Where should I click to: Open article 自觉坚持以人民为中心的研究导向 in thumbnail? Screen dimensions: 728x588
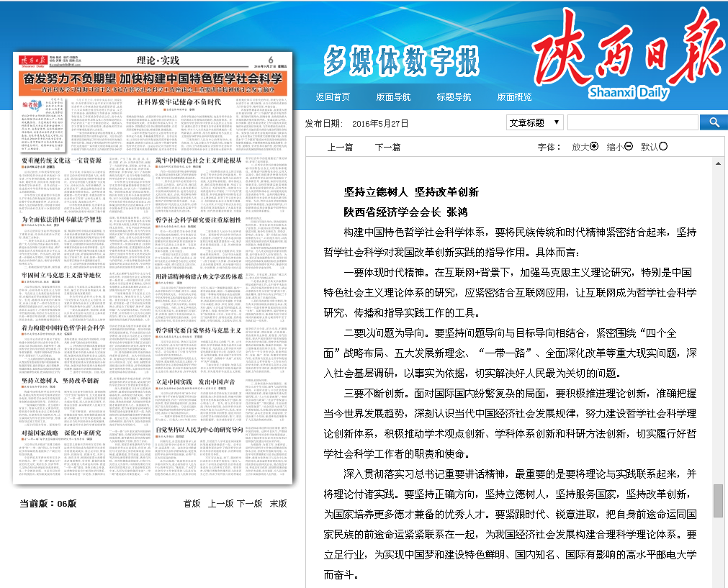199,430
